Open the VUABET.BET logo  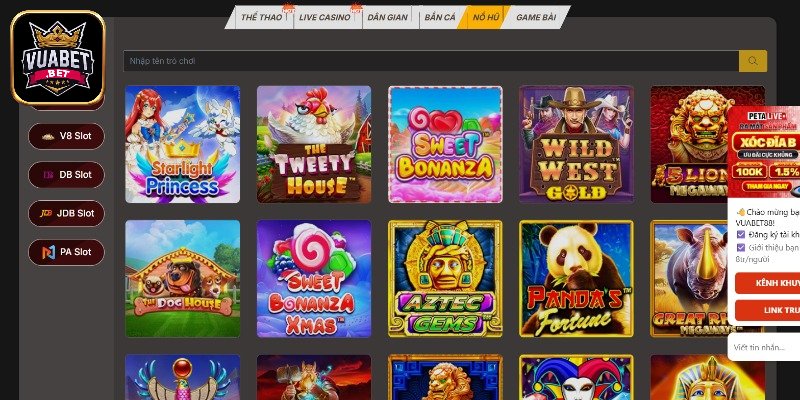(x=58, y=58)
